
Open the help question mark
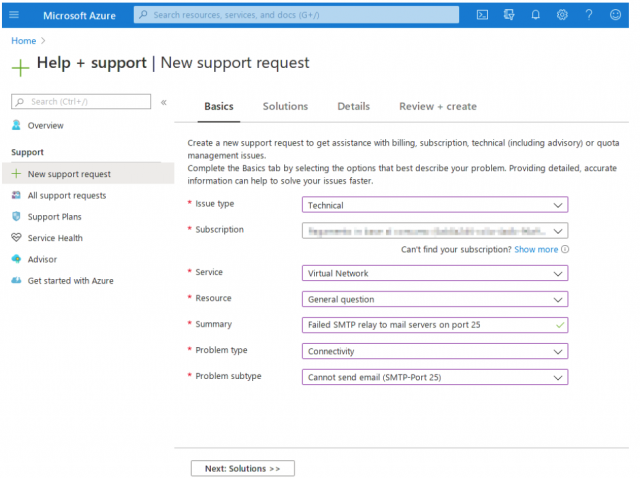[x=589, y=15]
